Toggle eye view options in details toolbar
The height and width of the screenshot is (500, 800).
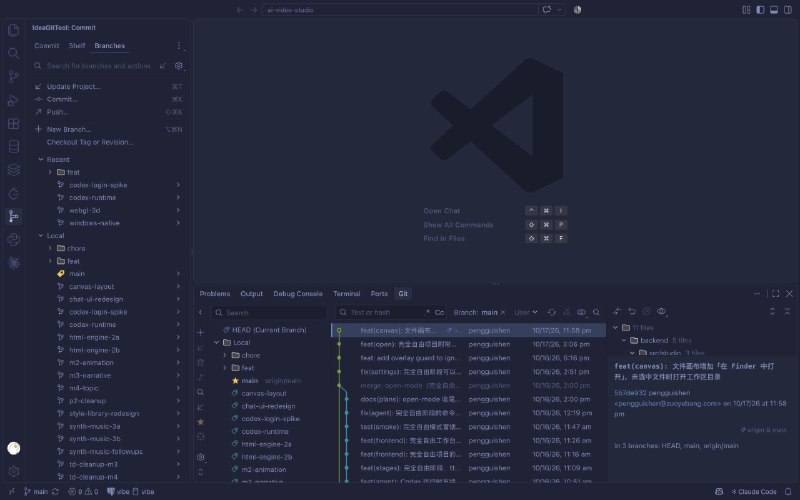point(662,311)
